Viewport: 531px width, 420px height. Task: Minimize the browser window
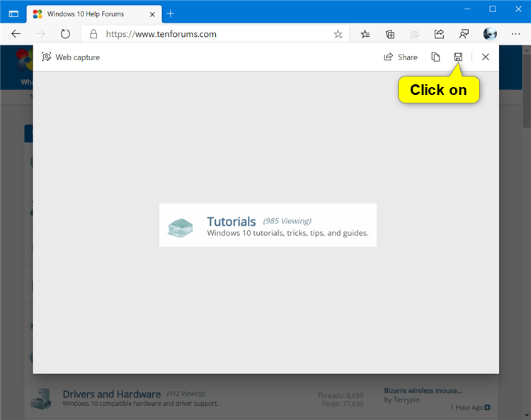coord(467,8)
